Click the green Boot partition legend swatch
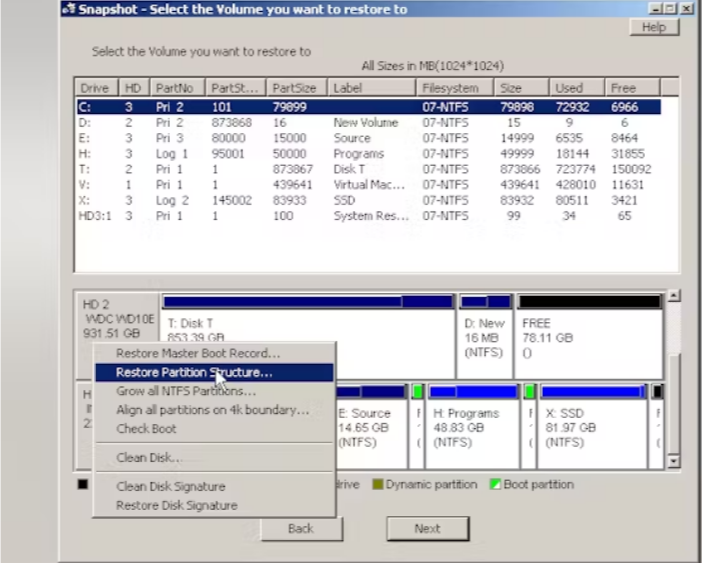This screenshot has width=702, height=563. click(x=495, y=485)
